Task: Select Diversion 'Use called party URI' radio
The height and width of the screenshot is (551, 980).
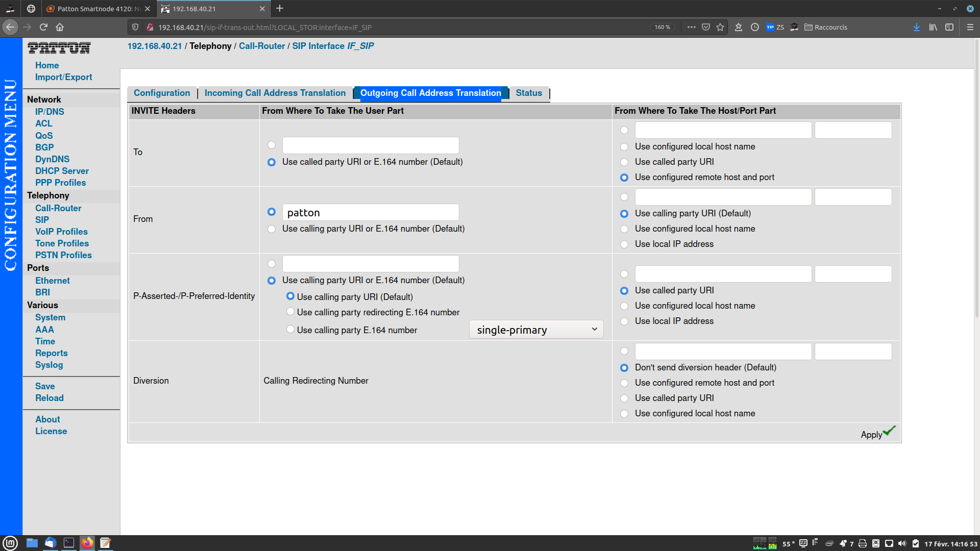Action: click(x=624, y=398)
